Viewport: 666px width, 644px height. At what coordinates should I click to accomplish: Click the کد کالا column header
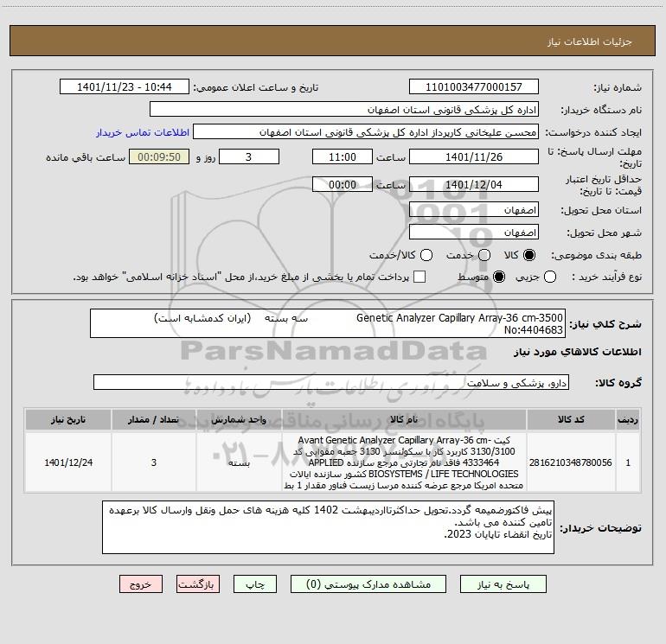point(571,420)
